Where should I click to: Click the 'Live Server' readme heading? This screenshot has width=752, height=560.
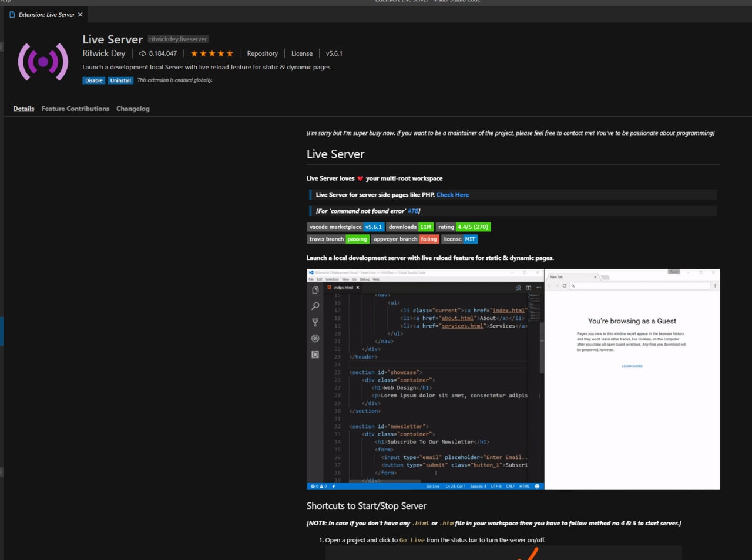point(335,154)
